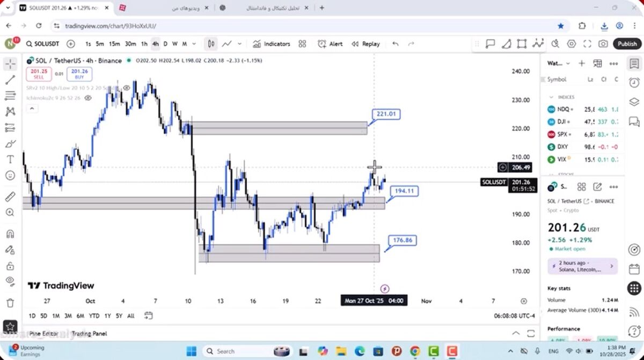Screen dimensions: 644x360
Task: Toggle visibility of SRv2 High/Low indicator
Action: point(127,88)
